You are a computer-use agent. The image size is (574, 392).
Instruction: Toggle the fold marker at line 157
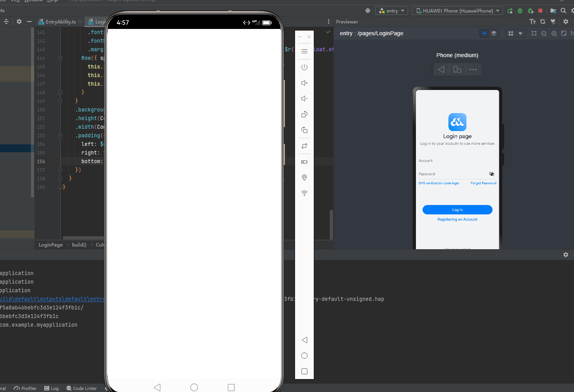pos(60,170)
